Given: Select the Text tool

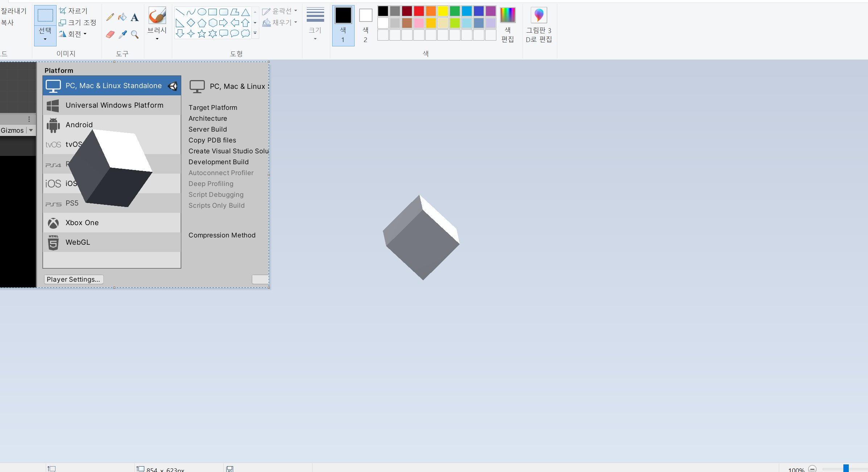Looking at the screenshot, I should click(135, 17).
